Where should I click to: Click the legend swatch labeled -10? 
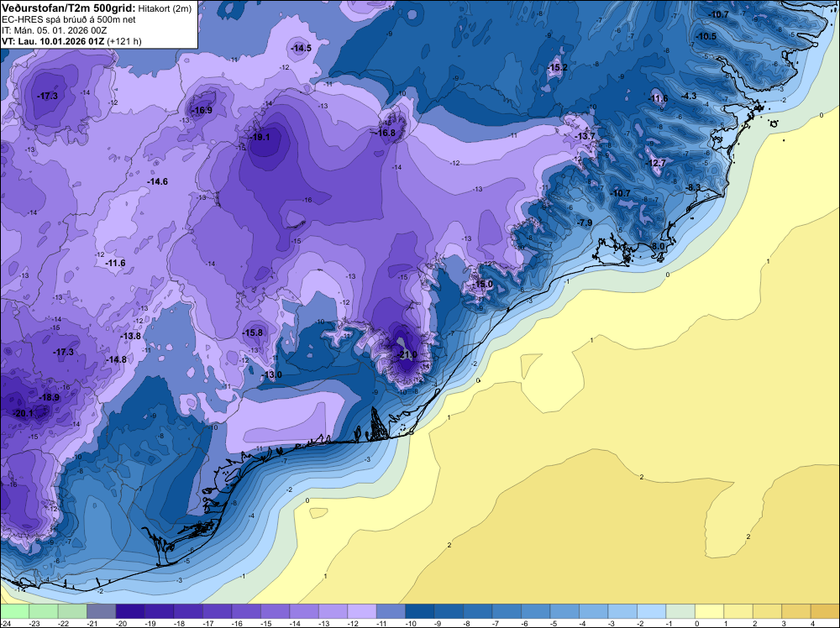(419, 611)
